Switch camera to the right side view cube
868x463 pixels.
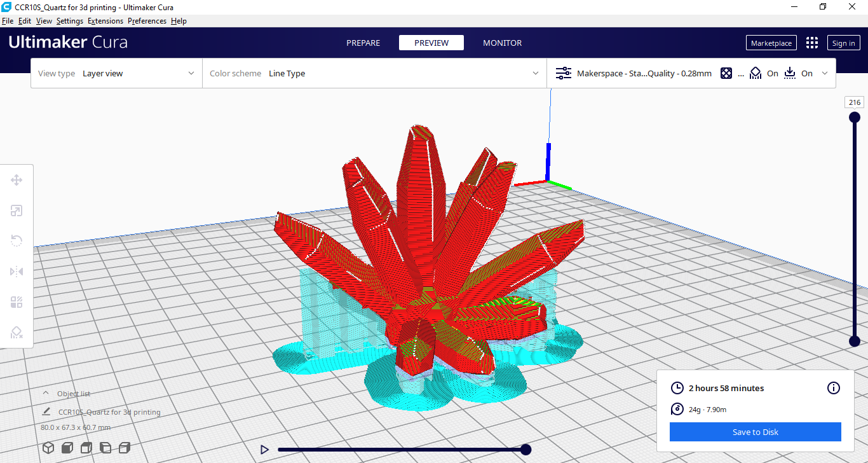click(125, 448)
